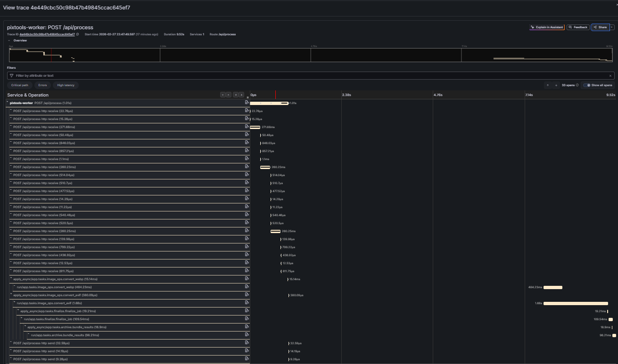Image resolution: width=618 pixels, height=364 pixels.
Task: Open logs icon for http receive (260.23ms) row
Action: [247, 167]
